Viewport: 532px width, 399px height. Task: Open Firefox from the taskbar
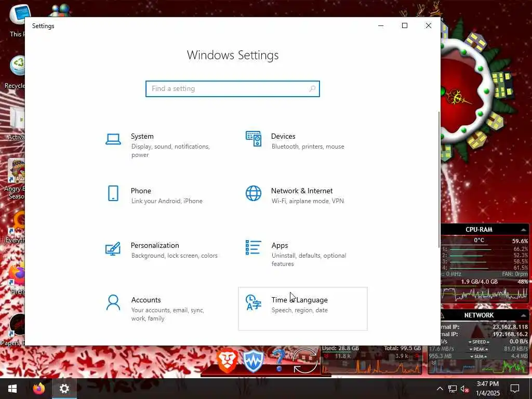click(38, 389)
